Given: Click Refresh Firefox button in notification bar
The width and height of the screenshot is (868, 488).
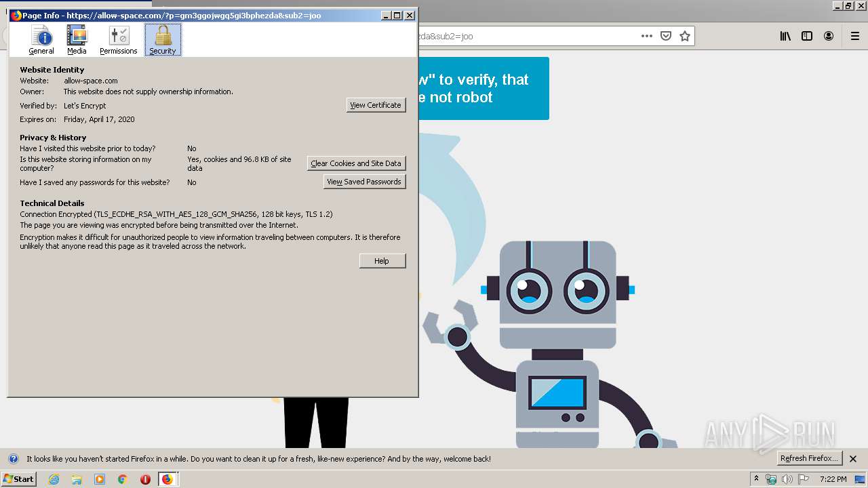Looking at the screenshot, I should [x=809, y=459].
